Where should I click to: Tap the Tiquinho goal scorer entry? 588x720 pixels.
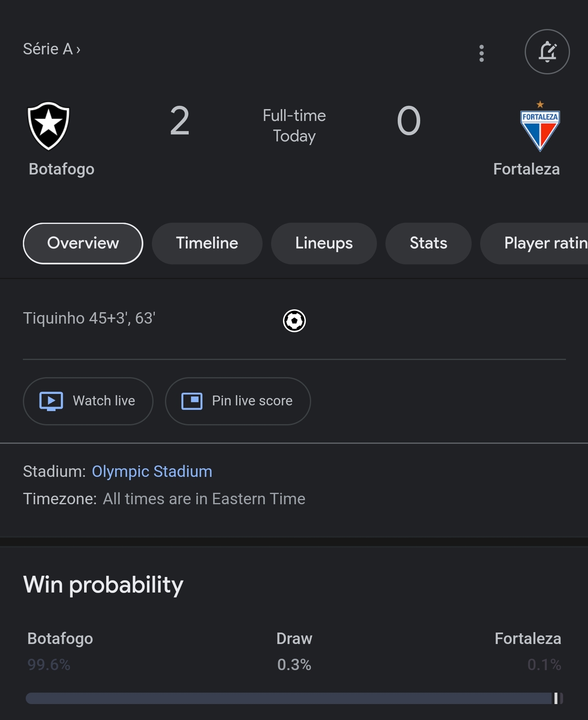(89, 318)
